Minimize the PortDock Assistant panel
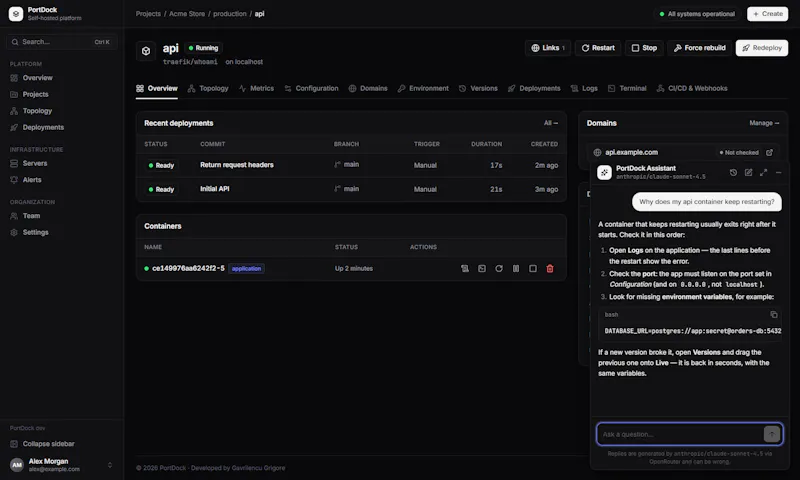 (779, 172)
